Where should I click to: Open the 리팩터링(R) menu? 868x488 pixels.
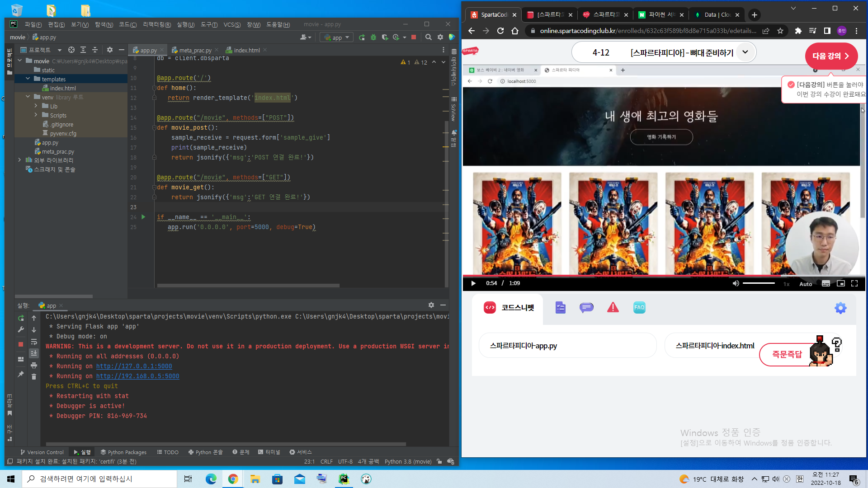[157, 24]
